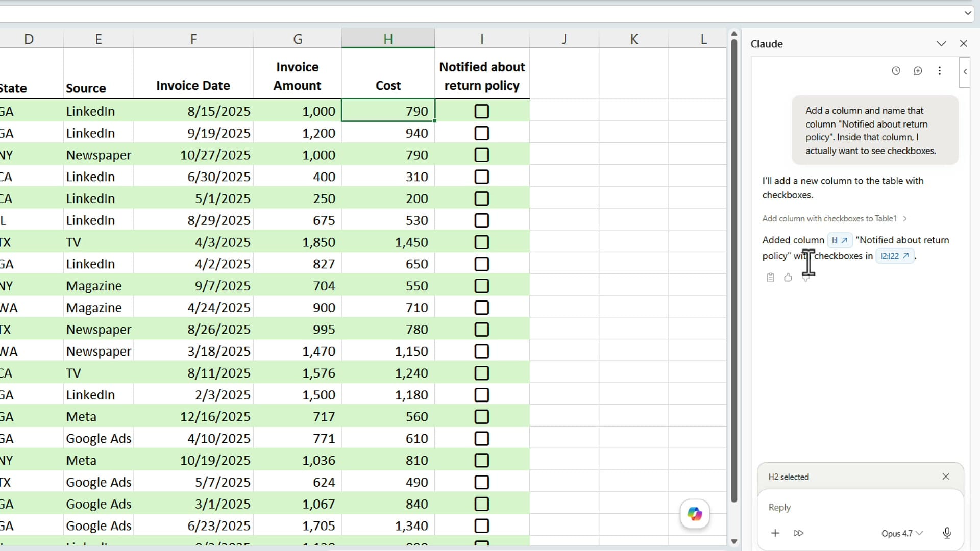Viewport: 980px width, 551px height.
Task: Click the Reply message input field
Action: [860, 507]
